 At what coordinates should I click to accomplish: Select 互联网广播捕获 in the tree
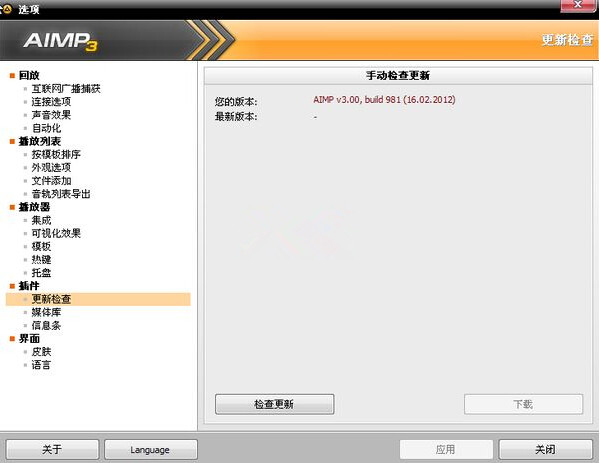(66, 89)
